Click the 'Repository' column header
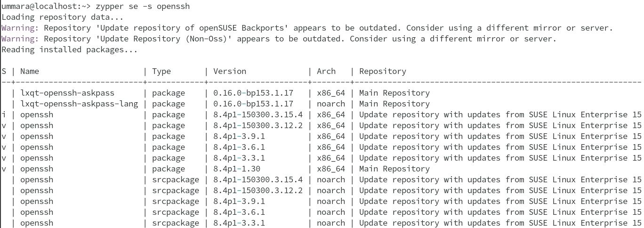644x228 pixels. click(x=383, y=72)
